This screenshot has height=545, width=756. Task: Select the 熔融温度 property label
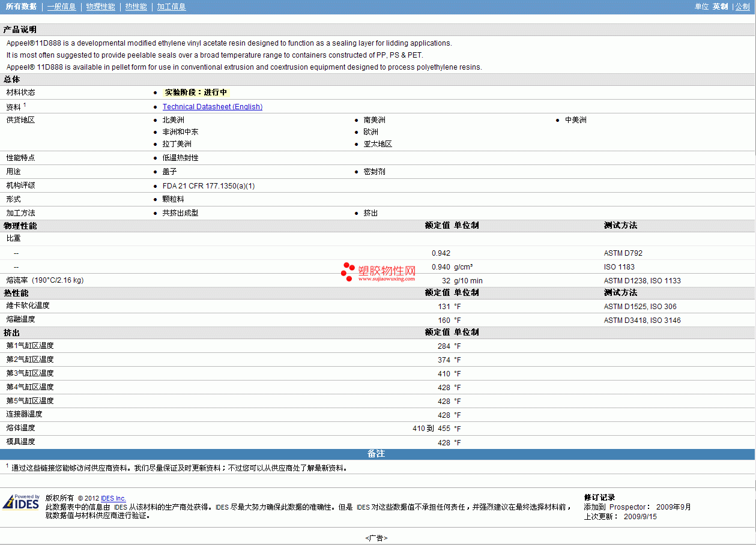pyautogui.click(x=21, y=319)
